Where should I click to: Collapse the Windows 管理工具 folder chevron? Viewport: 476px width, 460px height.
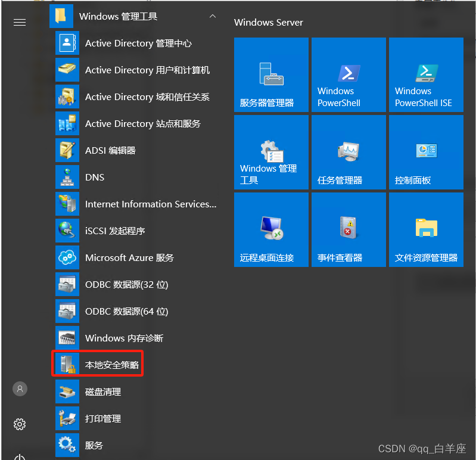(x=213, y=16)
